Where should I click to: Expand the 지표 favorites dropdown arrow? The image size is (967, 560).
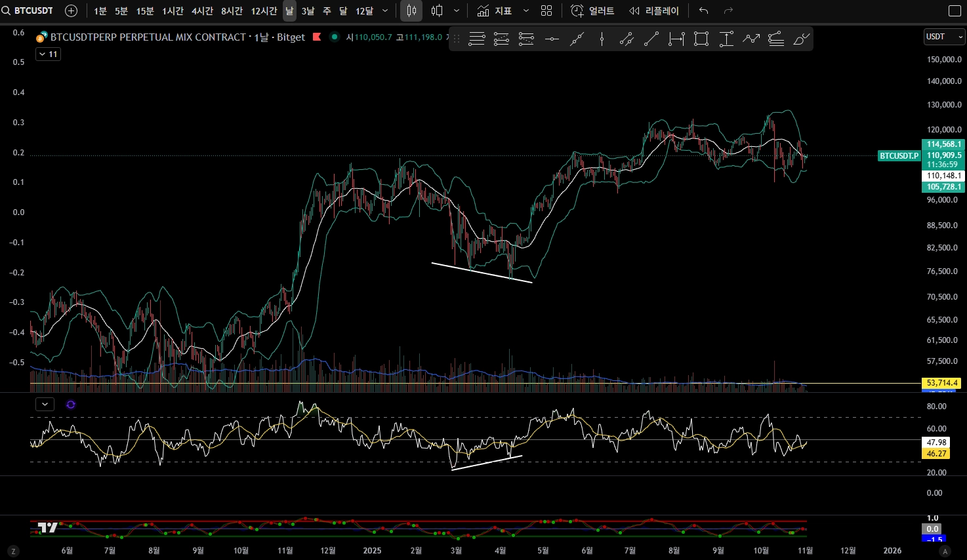tap(525, 10)
